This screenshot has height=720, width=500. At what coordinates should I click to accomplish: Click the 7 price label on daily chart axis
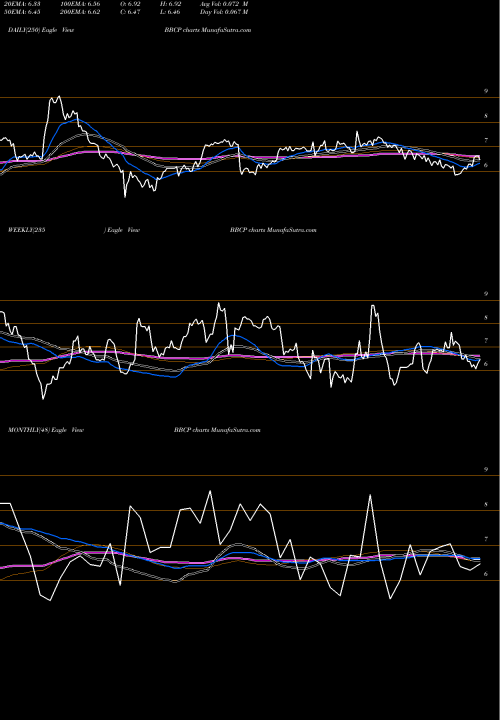click(x=486, y=141)
